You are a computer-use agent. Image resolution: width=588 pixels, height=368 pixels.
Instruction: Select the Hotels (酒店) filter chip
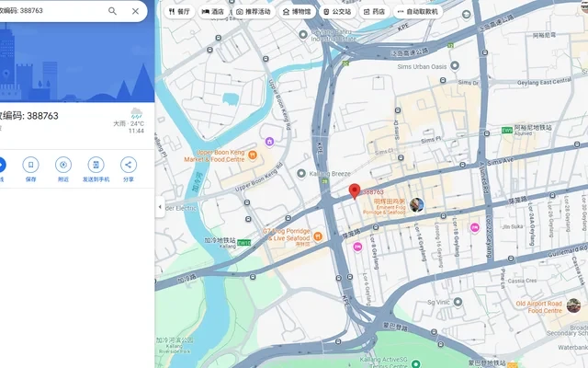point(213,12)
